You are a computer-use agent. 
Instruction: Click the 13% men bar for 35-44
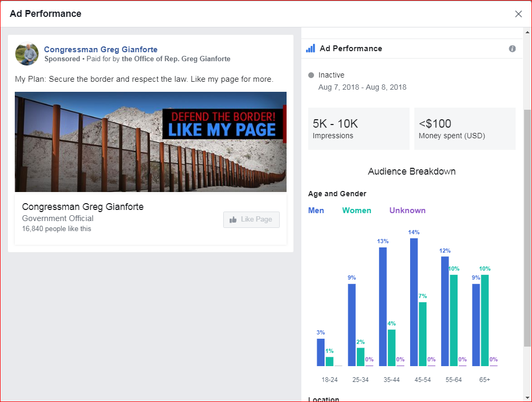(x=383, y=307)
